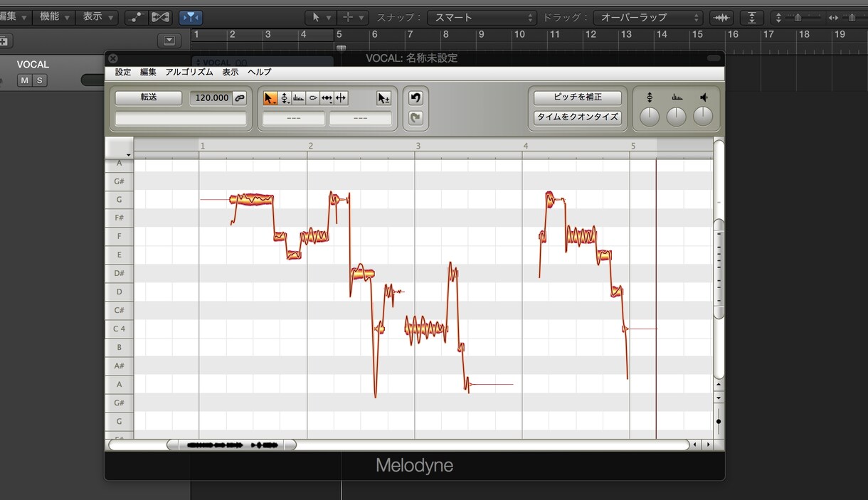This screenshot has width=868, height=500.
Task: Click the formant knob in Melodyne
Action: point(676,117)
